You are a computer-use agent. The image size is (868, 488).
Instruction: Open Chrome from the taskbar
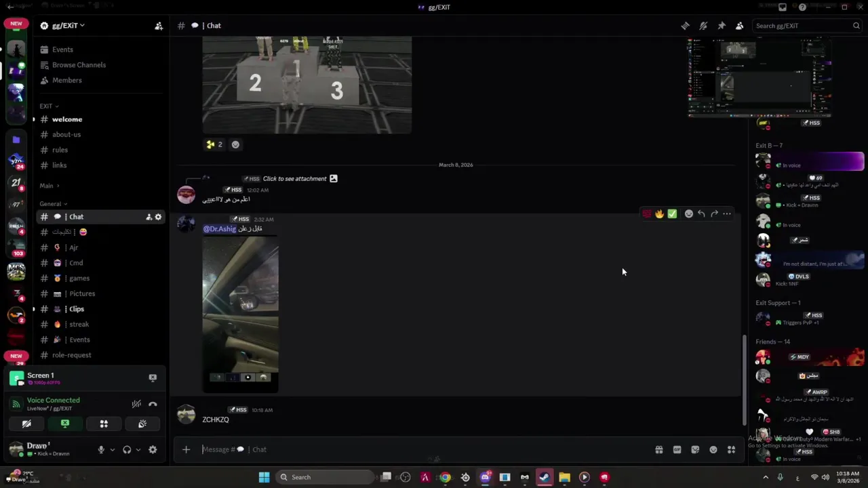445,477
